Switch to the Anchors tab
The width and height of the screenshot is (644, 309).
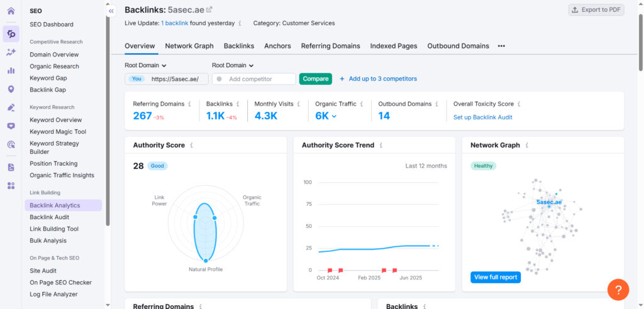coord(277,46)
